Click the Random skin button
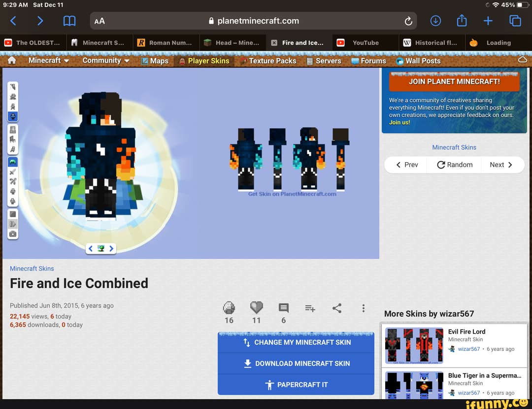The image size is (532, 409). [x=455, y=165]
